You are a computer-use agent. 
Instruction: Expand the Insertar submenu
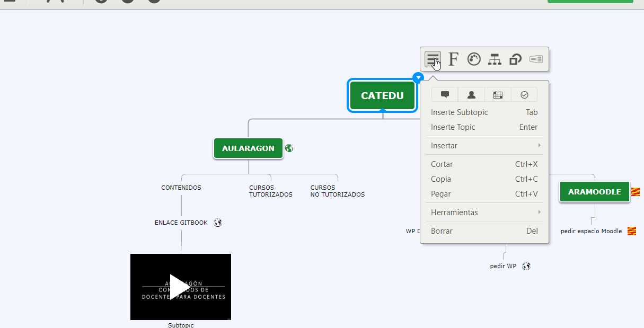click(x=484, y=146)
